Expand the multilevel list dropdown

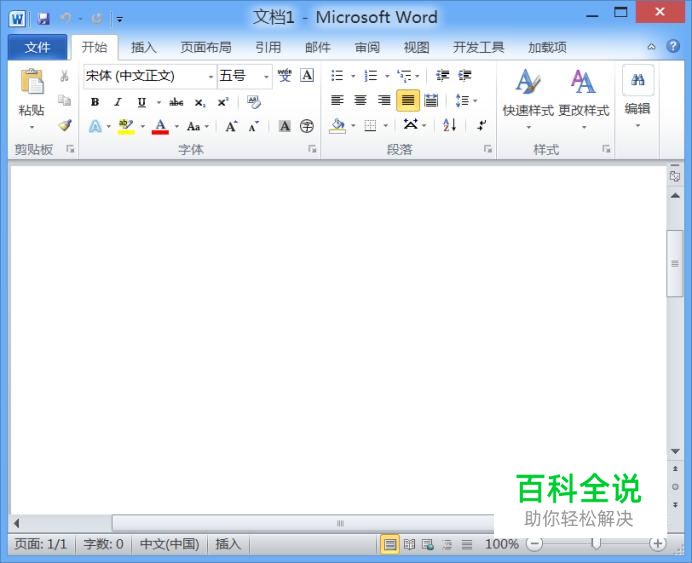point(417,76)
